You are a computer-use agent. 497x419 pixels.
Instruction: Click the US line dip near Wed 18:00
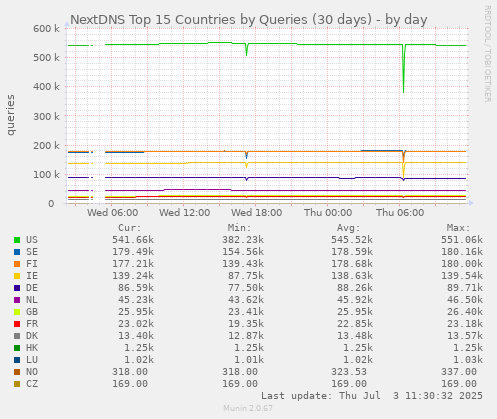click(x=247, y=50)
